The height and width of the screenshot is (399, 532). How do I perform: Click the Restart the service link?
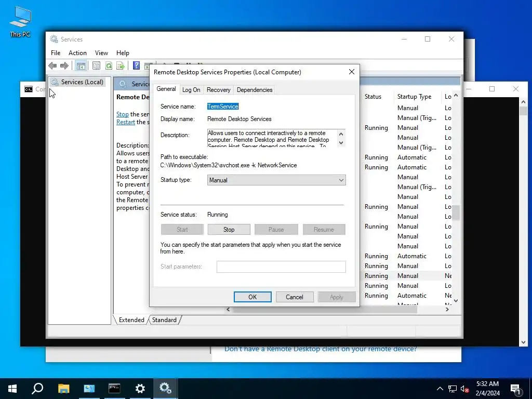pos(126,122)
